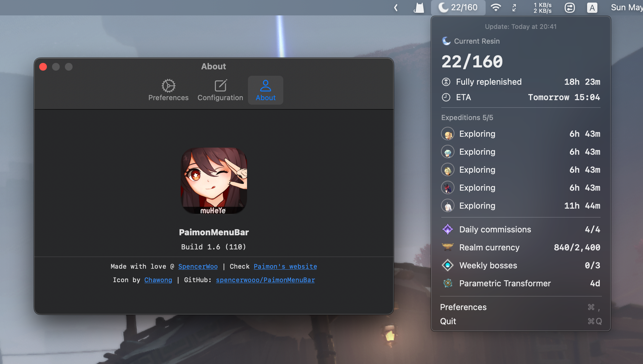Viewport: 643px width, 364px height.
Task: Open the SpencerWoo link
Action: [198, 266]
